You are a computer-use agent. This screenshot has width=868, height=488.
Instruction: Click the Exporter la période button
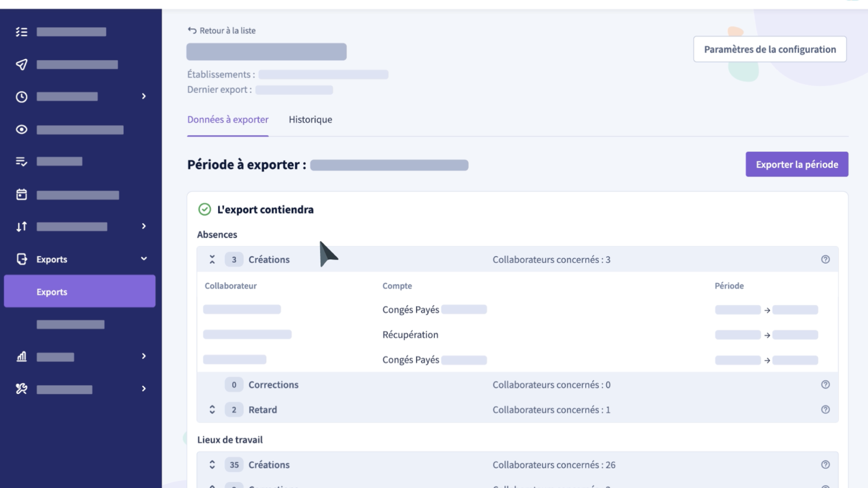click(x=797, y=164)
